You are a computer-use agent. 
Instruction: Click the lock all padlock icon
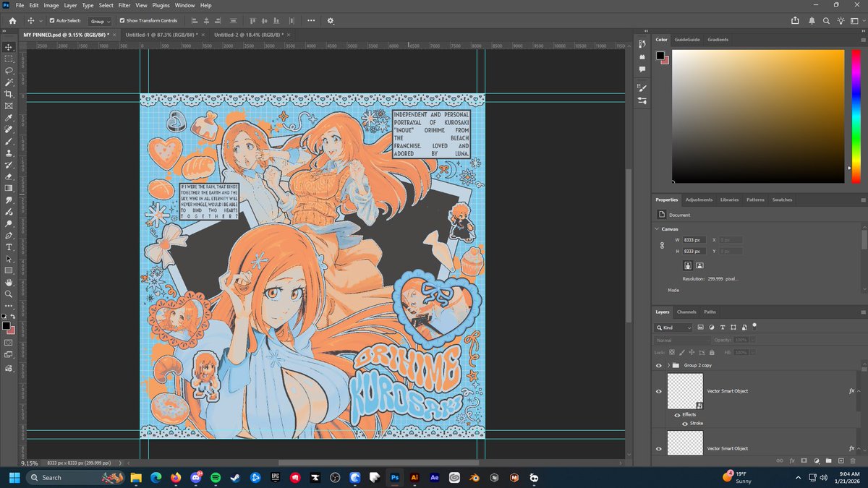coord(712,352)
